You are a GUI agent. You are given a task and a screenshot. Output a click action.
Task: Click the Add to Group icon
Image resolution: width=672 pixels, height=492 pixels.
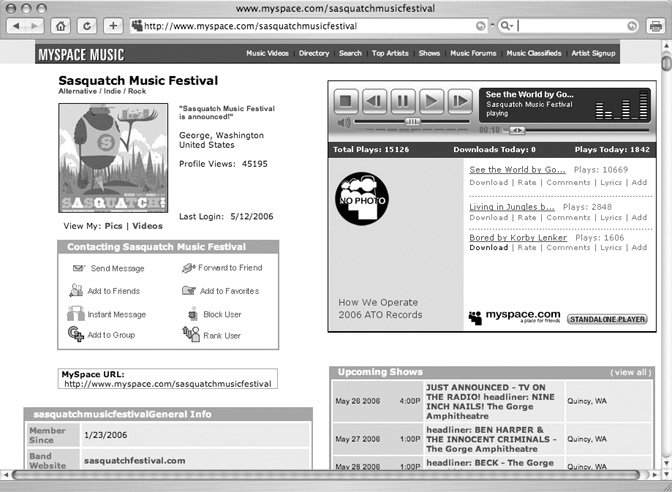(x=75, y=335)
